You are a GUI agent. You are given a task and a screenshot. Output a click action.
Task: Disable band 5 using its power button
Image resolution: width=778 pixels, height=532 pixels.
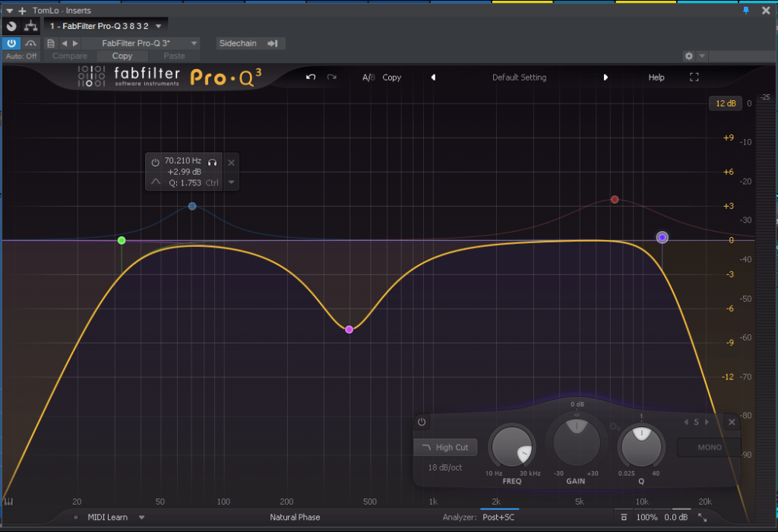(x=422, y=422)
